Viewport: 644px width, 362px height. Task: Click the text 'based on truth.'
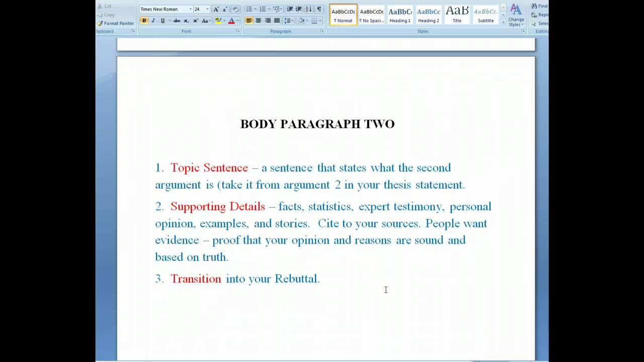pos(192,257)
